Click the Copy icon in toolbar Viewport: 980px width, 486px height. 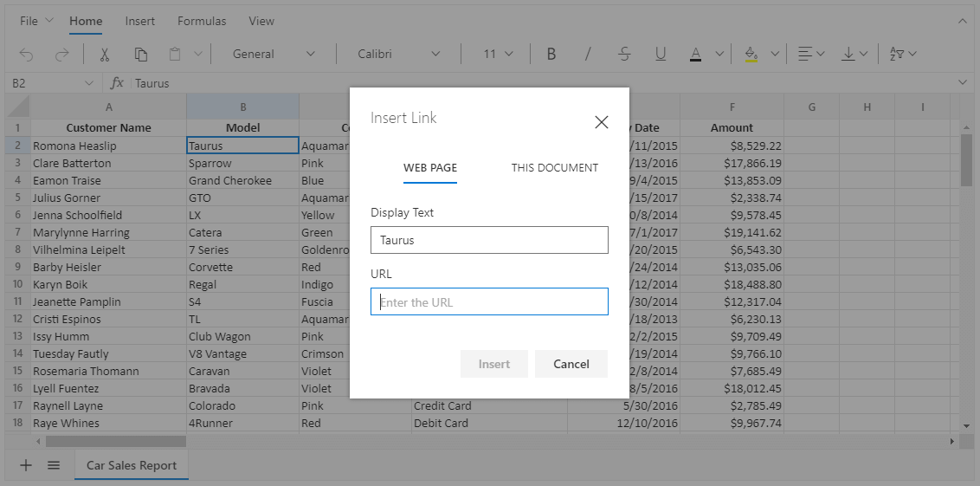[x=140, y=54]
